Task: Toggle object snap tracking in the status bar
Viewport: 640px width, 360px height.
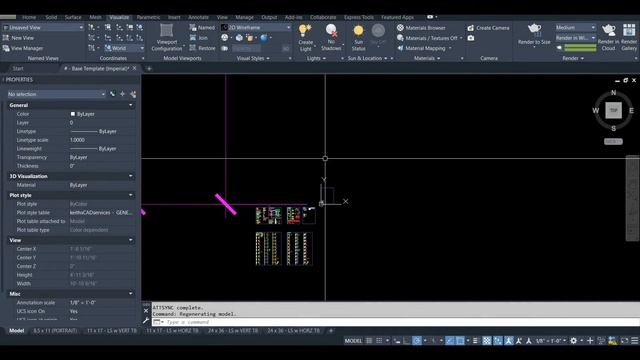Action: coord(450,340)
